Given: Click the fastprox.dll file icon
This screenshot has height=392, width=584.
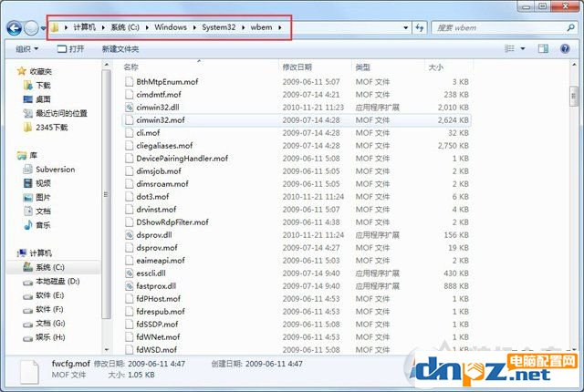Looking at the screenshot, I should (129, 286).
